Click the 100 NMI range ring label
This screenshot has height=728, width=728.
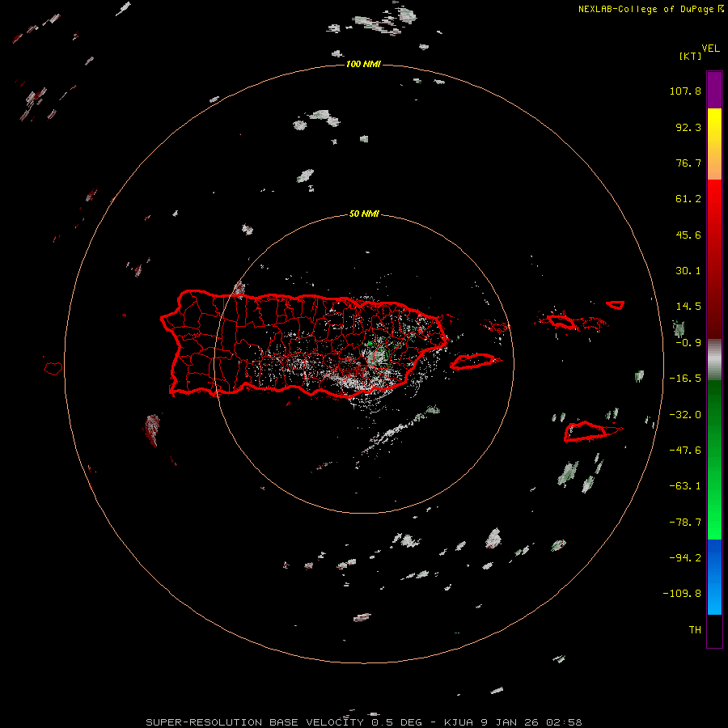[363, 64]
